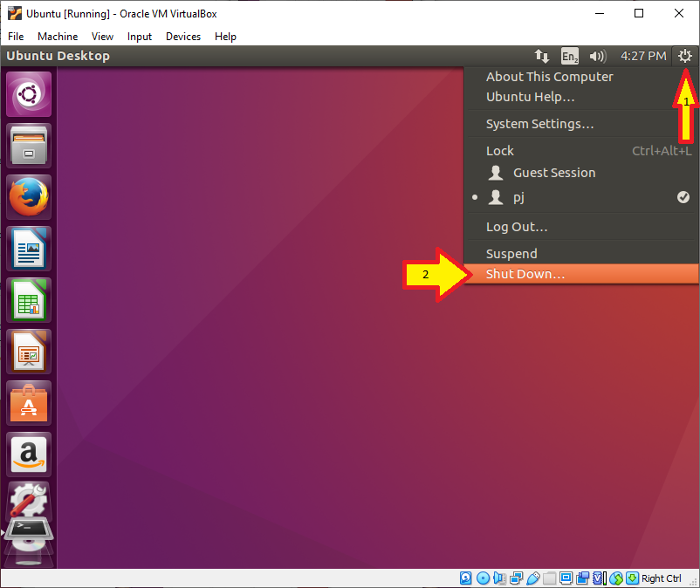Choose Log Out… from the menu
Viewport: 700px width, 588px height.
(580, 227)
